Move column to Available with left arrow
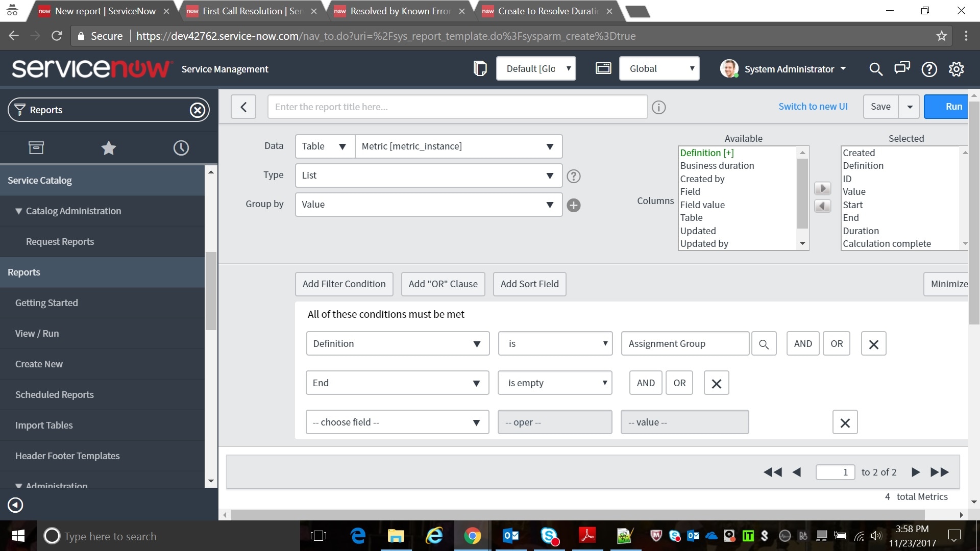 [x=822, y=206]
